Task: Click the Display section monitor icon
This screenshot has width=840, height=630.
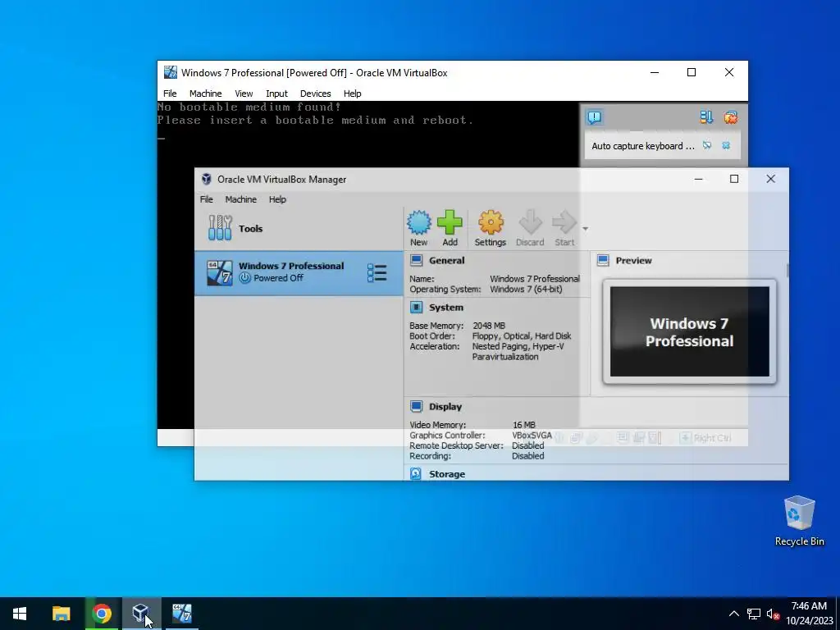Action: click(416, 406)
